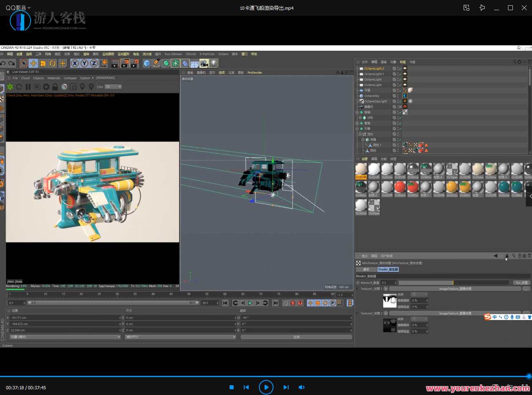Click the Live Viewer lock resolution icon

click(55, 87)
